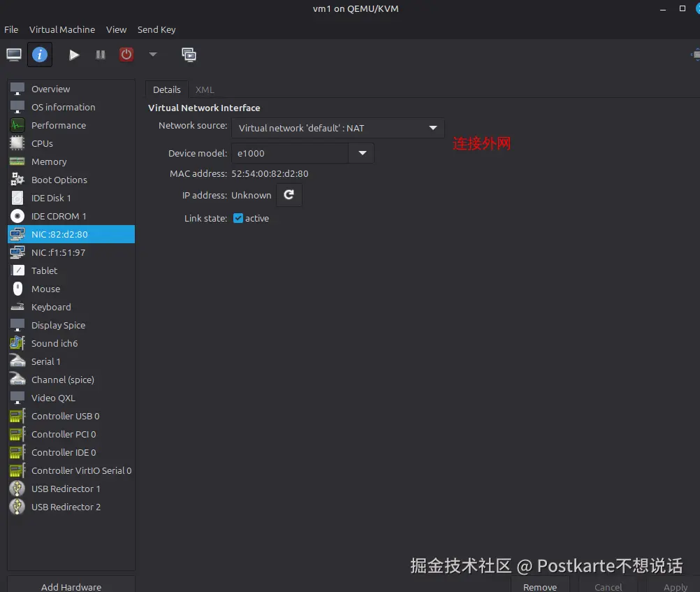The width and height of the screenshot is (700, 592).
Task: Minimize the vm1 window
Action: click(663, 9)
